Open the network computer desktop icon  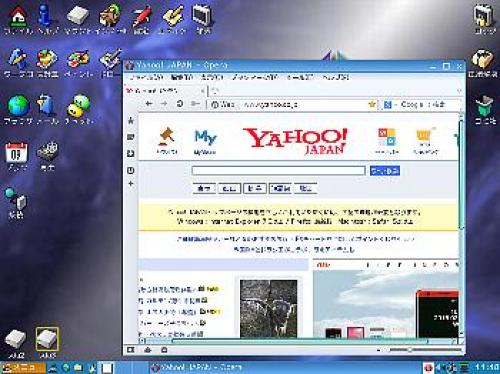pos(16,199)
